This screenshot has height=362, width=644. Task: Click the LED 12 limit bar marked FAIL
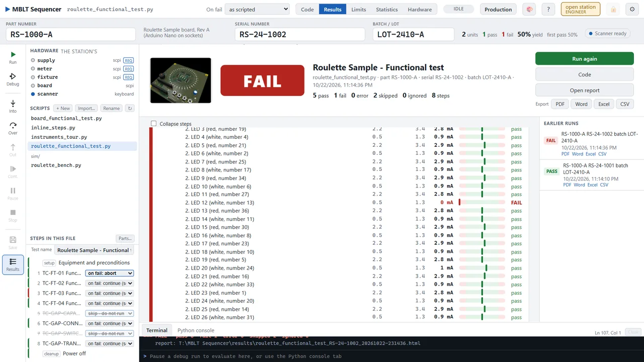[482, 203]
